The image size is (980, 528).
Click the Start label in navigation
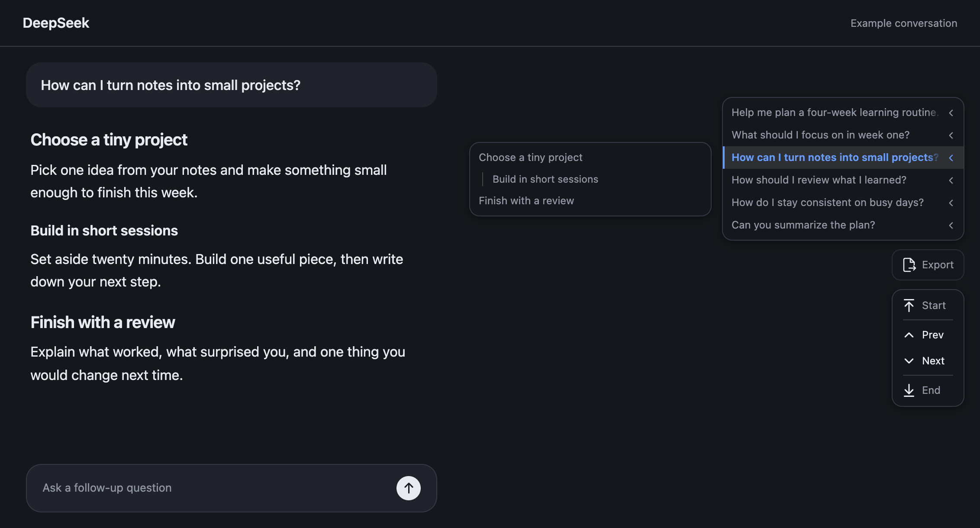(x=934, y=306)
